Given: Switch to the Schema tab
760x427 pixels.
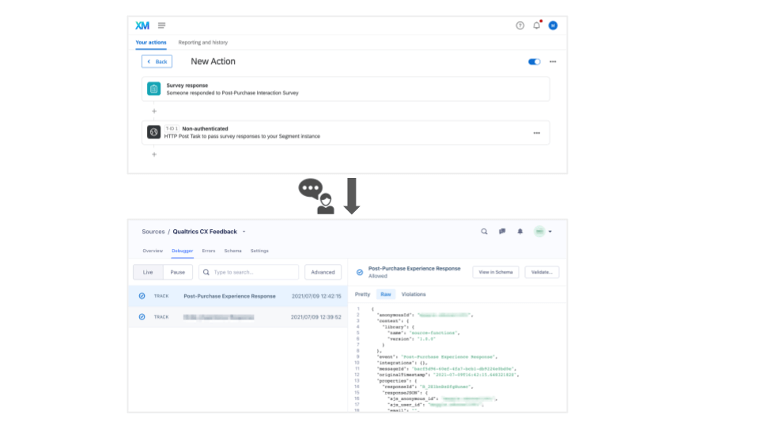Looking at the screenshot, I should 233,251.
